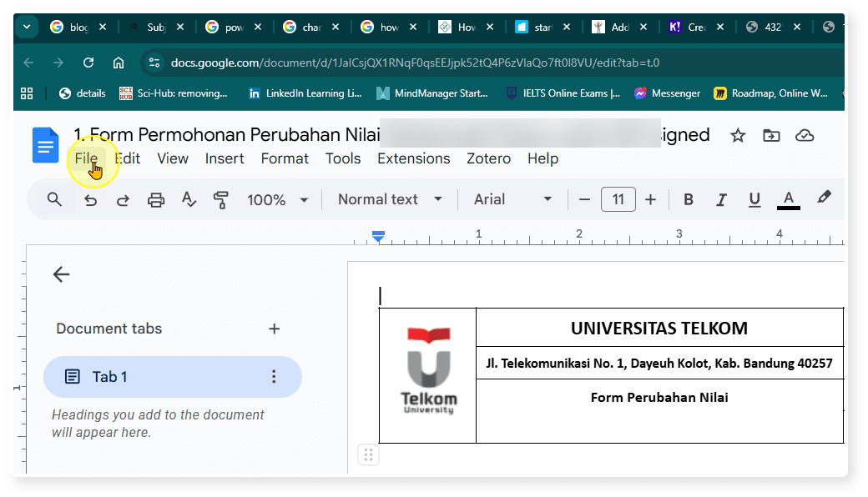Open the zoom level dropdown
868x497 pixels.
tap(277, 199)
